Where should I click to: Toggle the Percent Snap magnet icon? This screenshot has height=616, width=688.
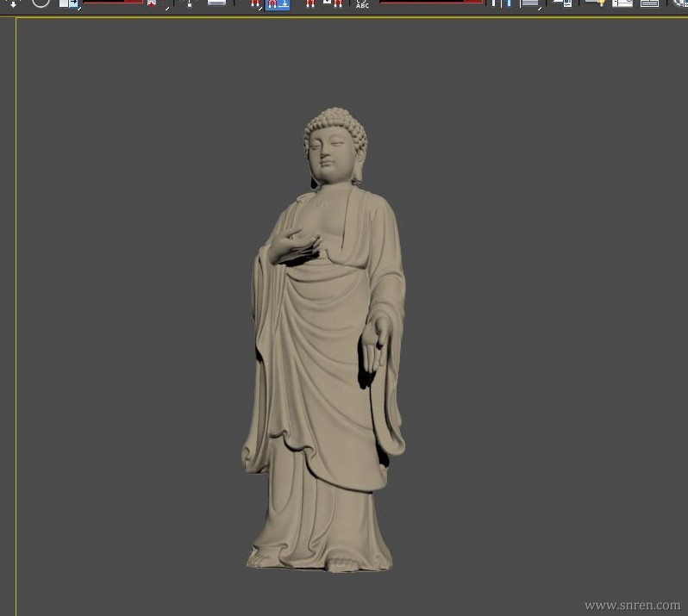pyautogui.click(x=310, y=3)
